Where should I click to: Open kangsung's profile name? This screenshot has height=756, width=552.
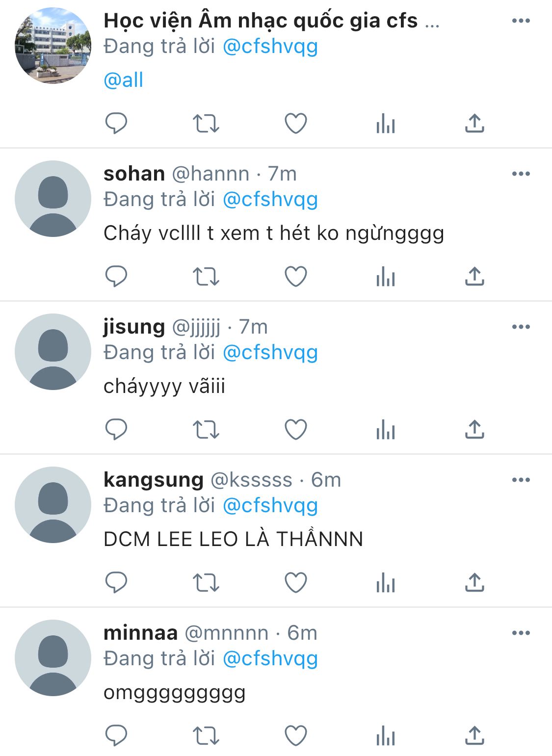(x=153, y=480)
